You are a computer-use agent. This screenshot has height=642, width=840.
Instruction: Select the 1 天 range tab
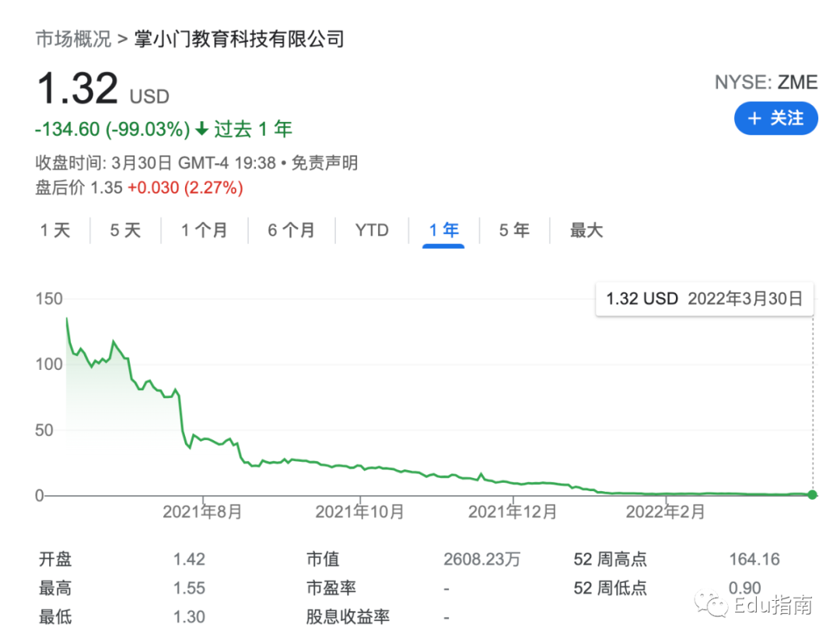[x=55, y=230]
